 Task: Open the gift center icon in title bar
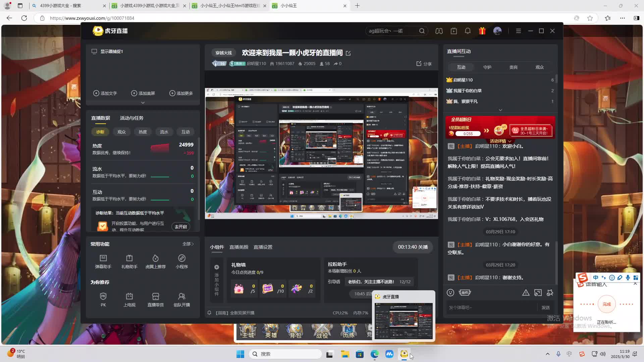(482, 31)
